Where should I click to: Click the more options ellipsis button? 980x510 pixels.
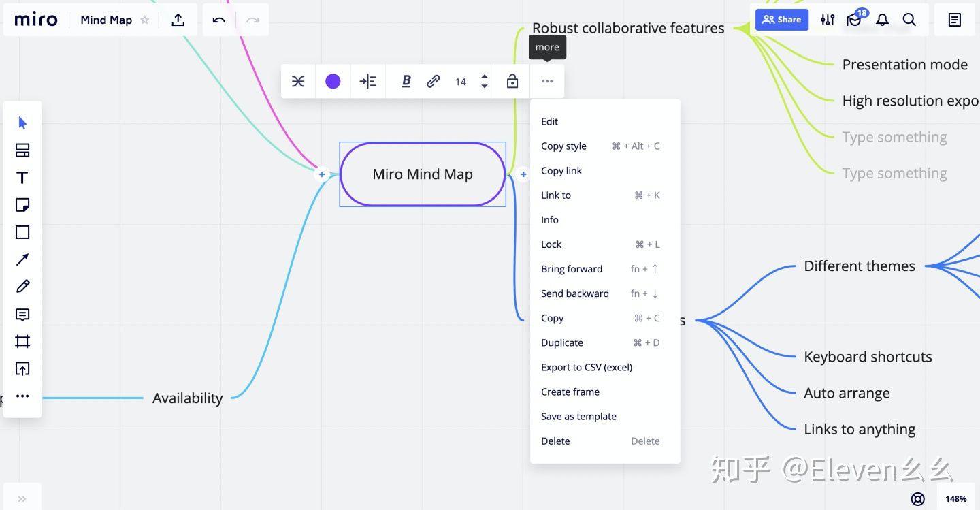point(547,82)
